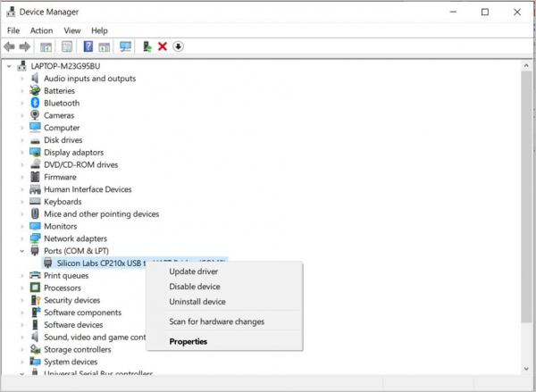Open the Properties toolbar icon

[67, 46]
